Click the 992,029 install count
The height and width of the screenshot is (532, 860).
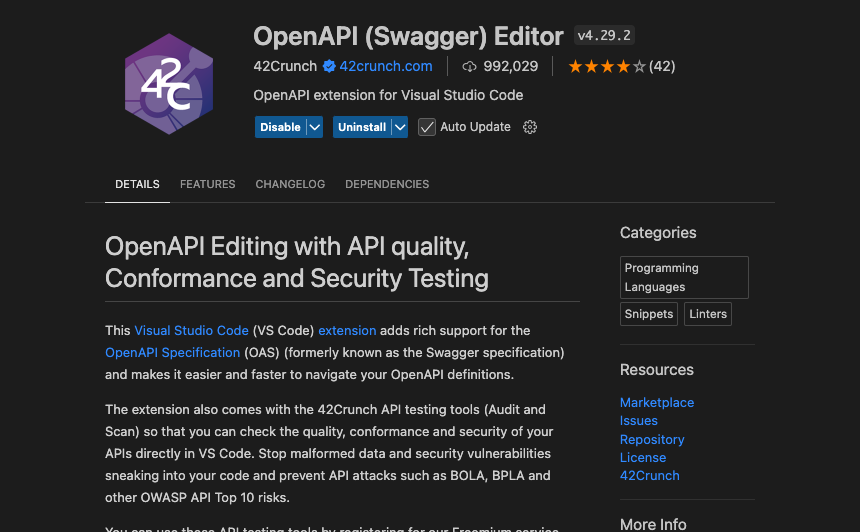coord(511,66)
